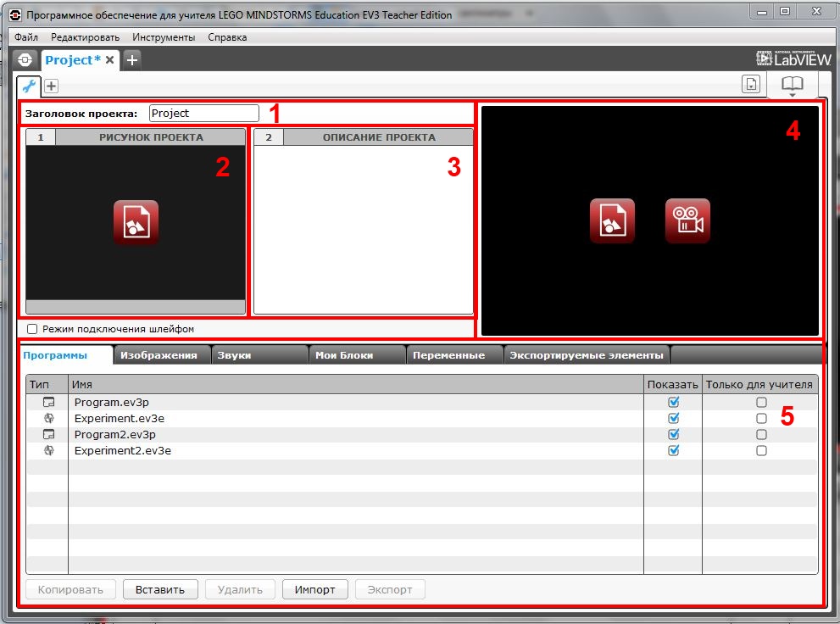Click the project properties wrench tab
840x624 pixels.
coord(29,86)
